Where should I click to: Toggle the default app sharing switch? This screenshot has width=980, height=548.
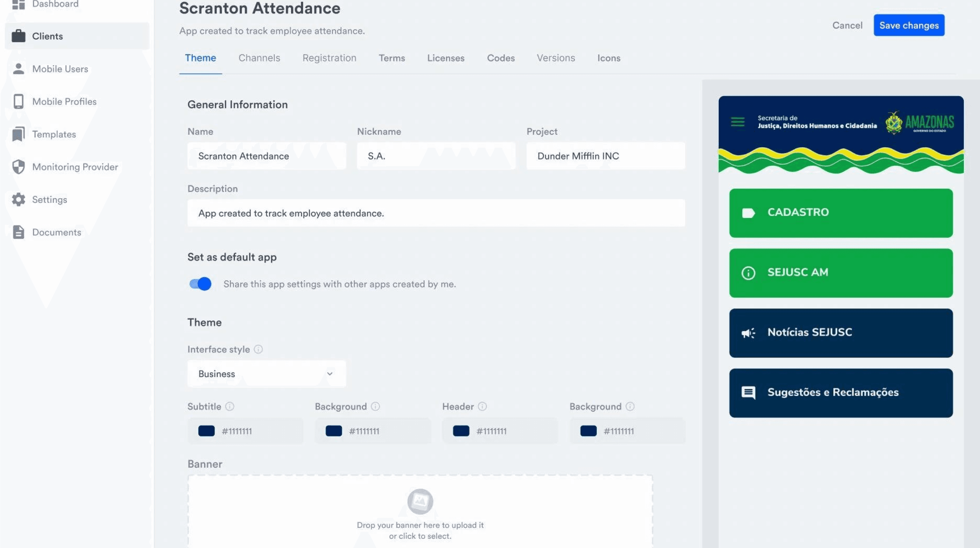pos(200,284)
